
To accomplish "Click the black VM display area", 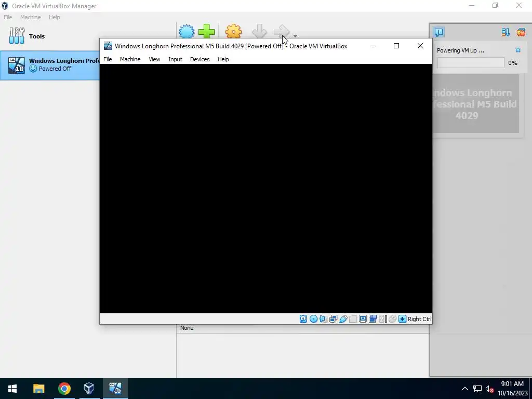I will click(x=265, y=188).
